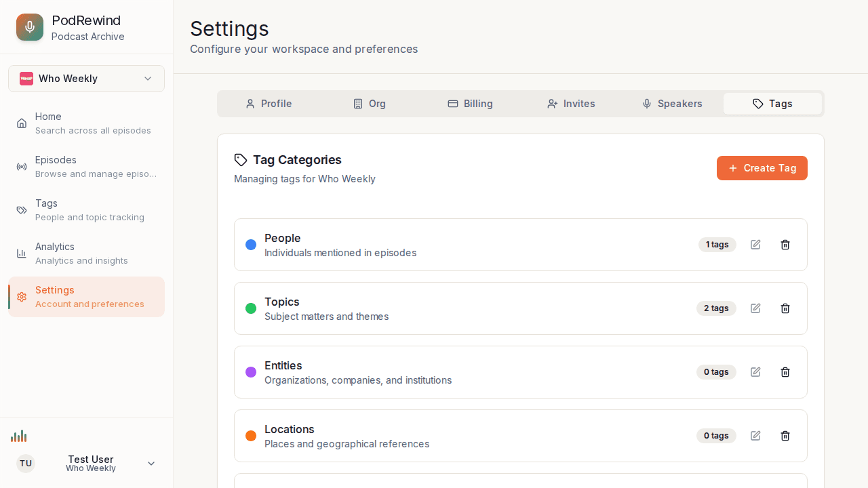Click the PodRewind microphone logo
The image size is (868, 488).
point(30,27)
